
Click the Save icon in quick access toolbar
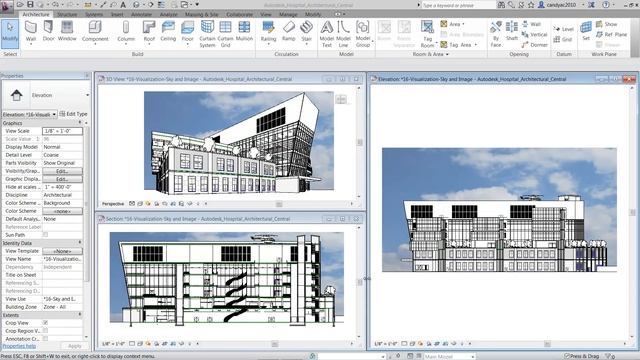[30, 4]
